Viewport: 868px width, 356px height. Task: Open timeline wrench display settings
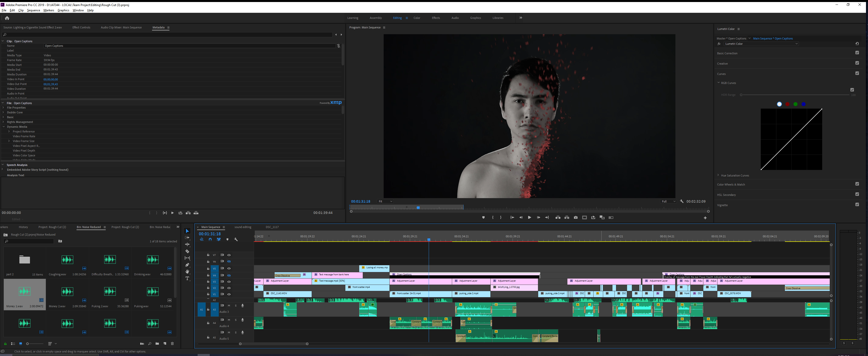236,240
